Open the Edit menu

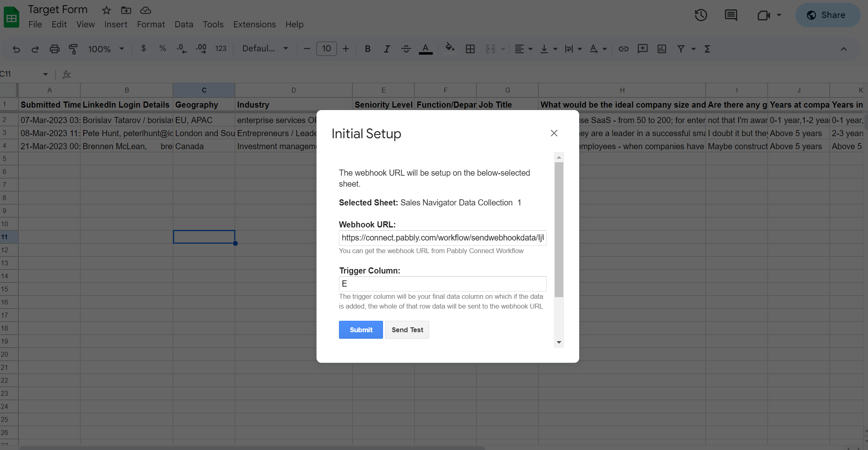59,24
